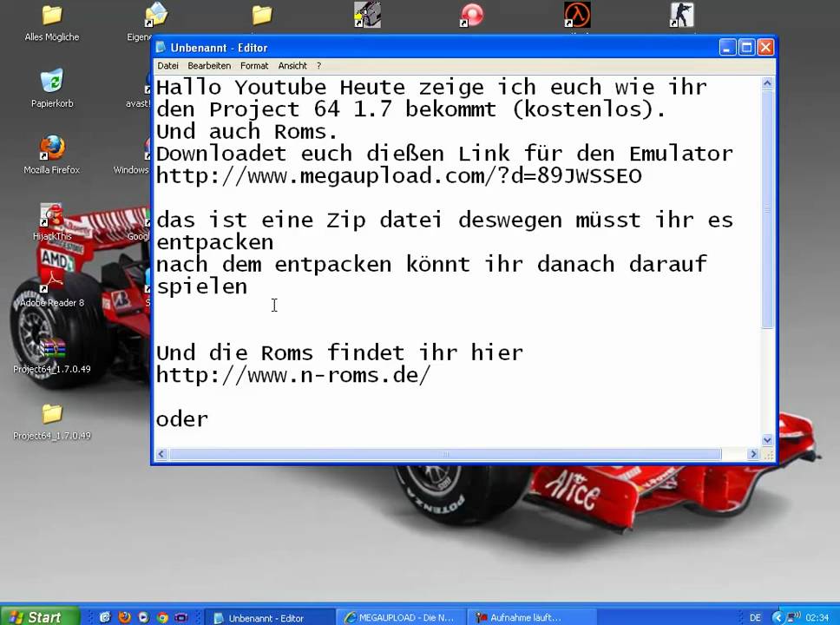Click the horizontal scrollbar right arrow
The image size is (840, 625).
point(753,454)
